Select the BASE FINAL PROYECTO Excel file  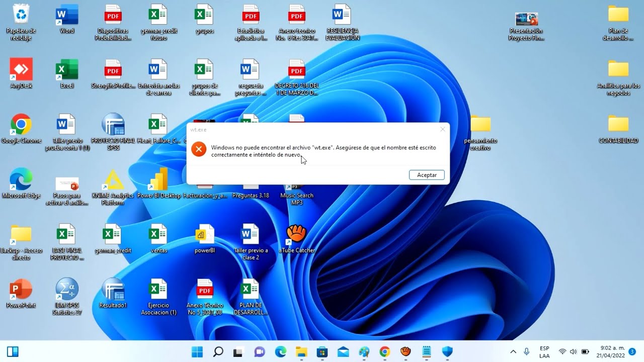(x=67, y=242)
